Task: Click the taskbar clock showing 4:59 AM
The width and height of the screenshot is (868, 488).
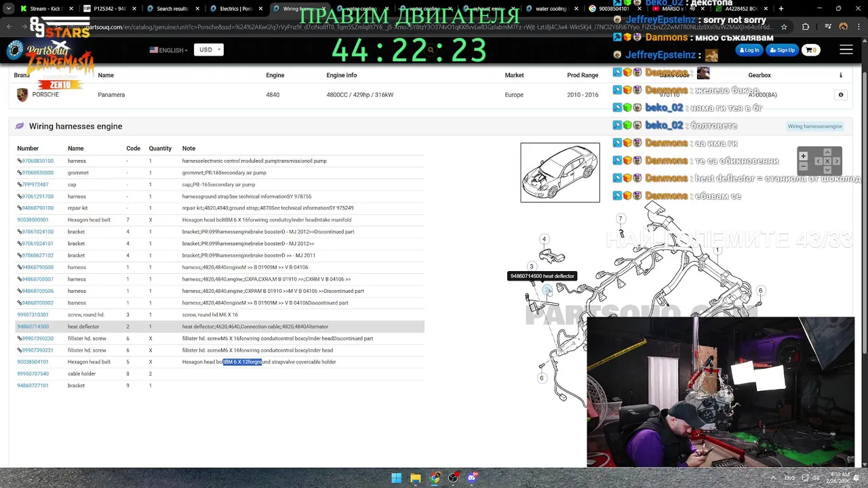Action: pos(840,474)
